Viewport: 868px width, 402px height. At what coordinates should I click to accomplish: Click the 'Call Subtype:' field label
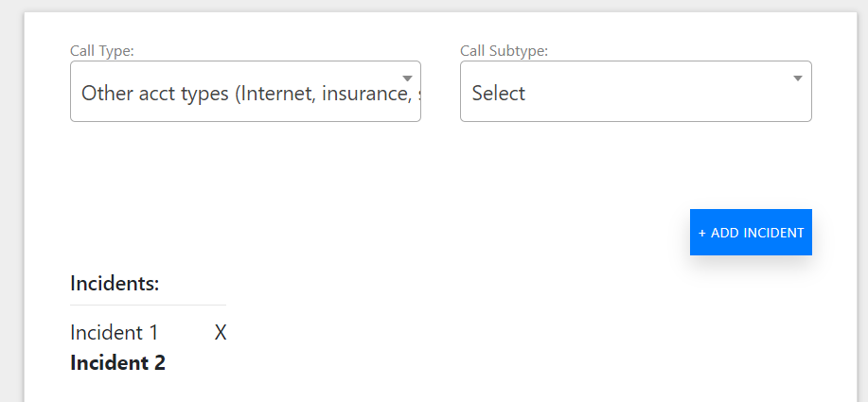504,51
